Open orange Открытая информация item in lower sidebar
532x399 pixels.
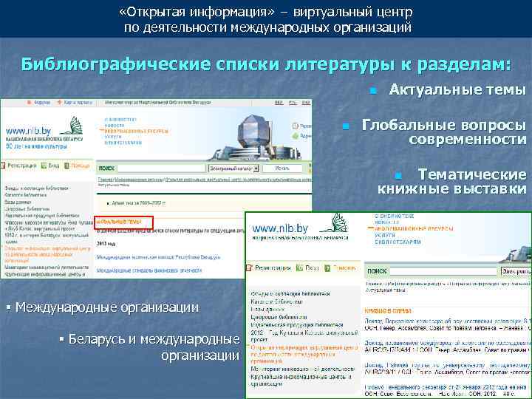pos(304,354)
